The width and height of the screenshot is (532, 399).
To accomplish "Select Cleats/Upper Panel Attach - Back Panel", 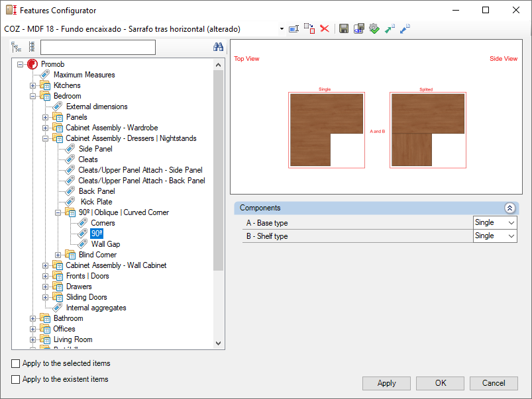I will (x=142, y=181).
